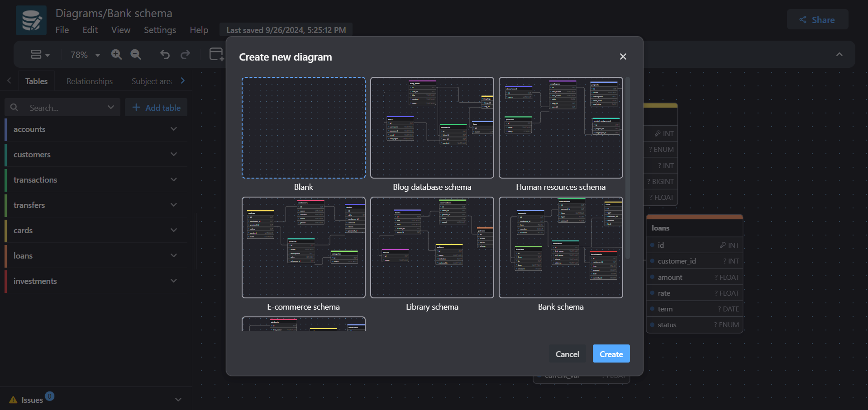The height and width of the screenshot is (410, 868).
Task: Expand the transactions table entry
Action: (174, 179)
